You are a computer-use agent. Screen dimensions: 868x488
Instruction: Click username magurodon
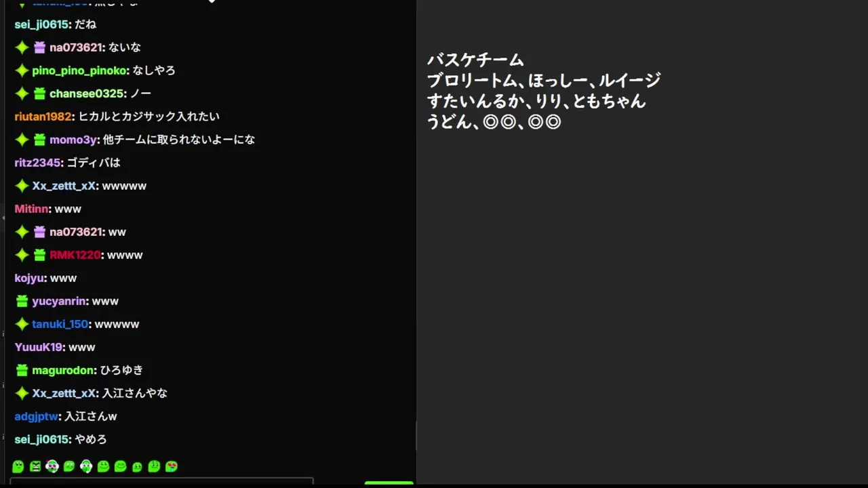63,370
